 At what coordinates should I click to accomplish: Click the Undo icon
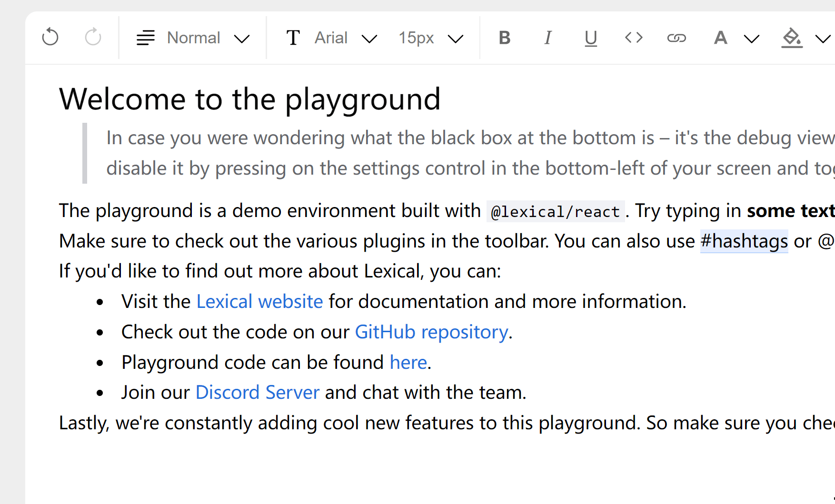(x=50, y=37)
